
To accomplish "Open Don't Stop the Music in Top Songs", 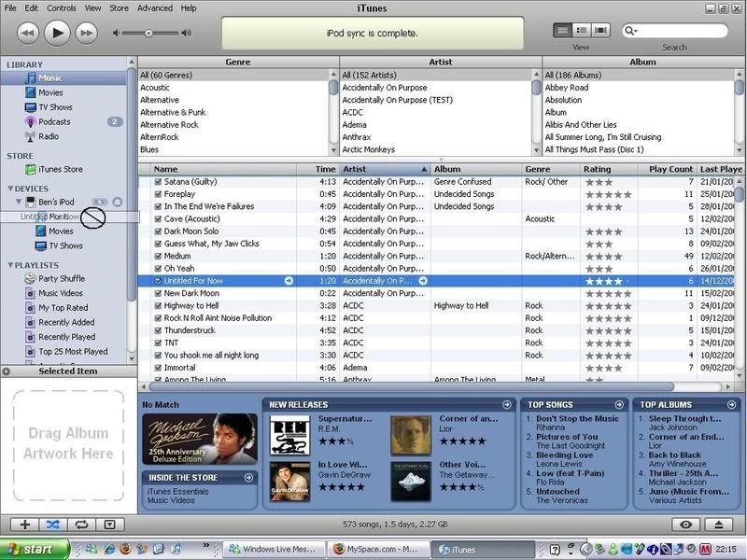I will tap(577, 418).
